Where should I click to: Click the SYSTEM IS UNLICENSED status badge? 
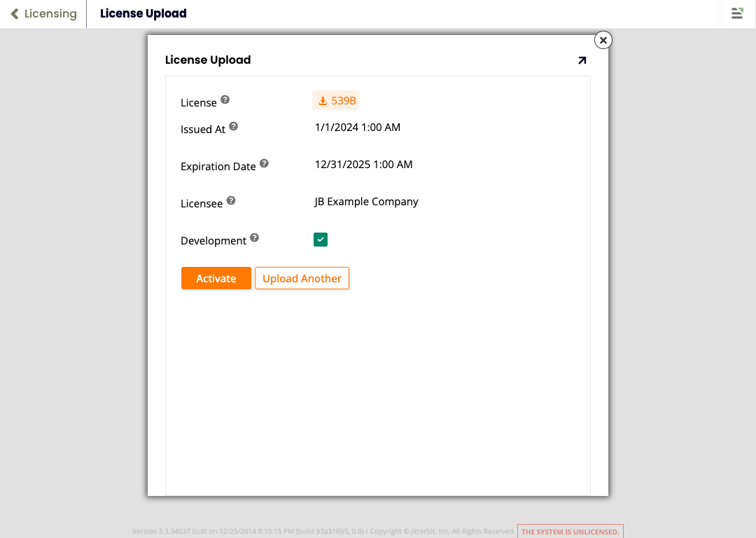coord(570,531)
